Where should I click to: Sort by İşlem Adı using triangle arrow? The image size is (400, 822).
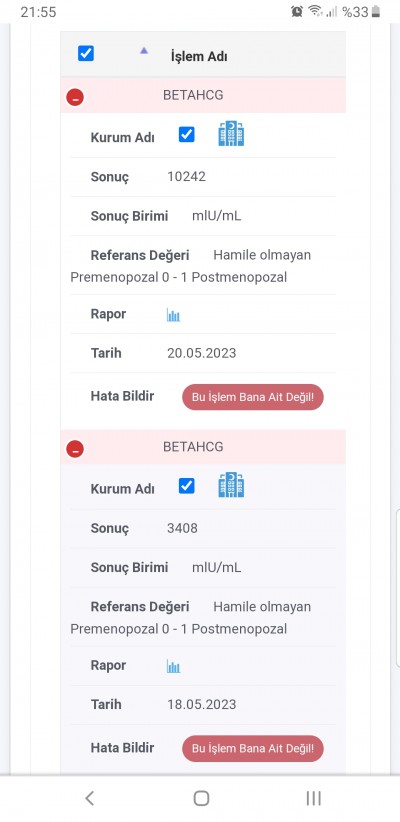[x=144, y=51]
